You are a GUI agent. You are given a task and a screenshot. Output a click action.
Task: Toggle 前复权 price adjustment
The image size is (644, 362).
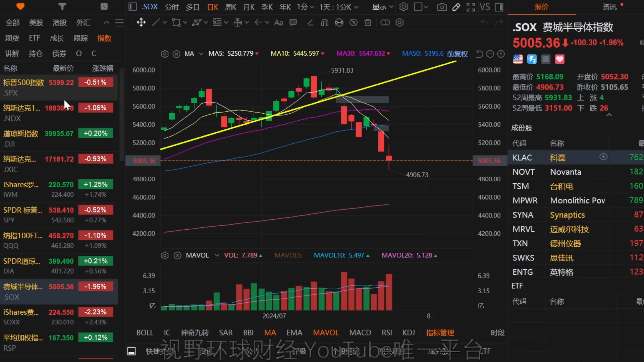(457, 54)
